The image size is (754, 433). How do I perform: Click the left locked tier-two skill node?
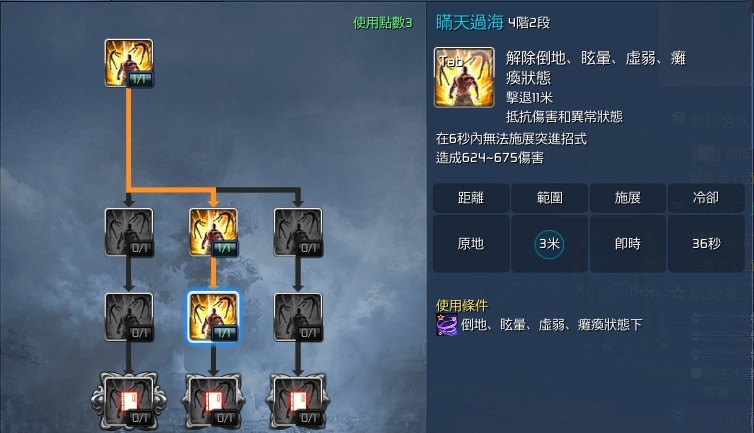pos(129,232)
